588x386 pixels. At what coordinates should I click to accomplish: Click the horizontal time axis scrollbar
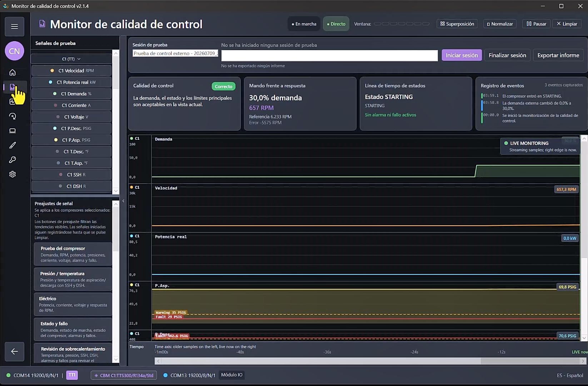pyautogui.click(x=370, y=361)
